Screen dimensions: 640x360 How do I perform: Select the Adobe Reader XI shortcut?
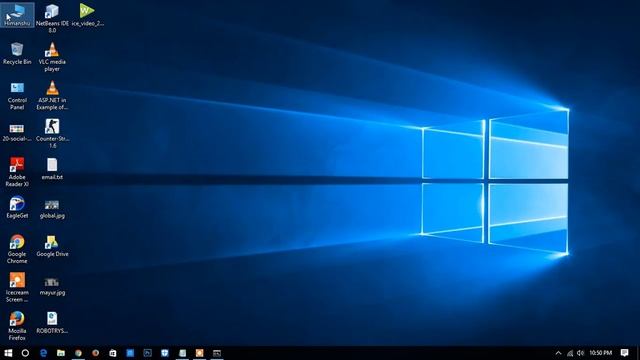(17, 172)
